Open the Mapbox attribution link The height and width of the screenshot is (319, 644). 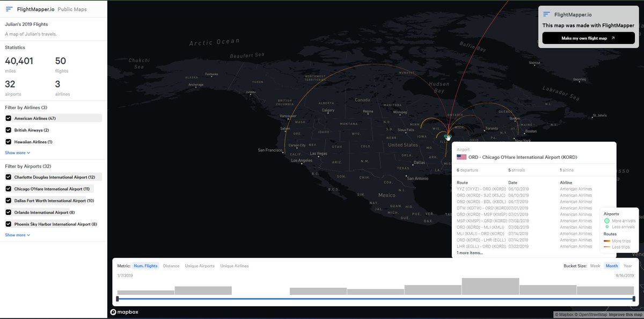565,315
